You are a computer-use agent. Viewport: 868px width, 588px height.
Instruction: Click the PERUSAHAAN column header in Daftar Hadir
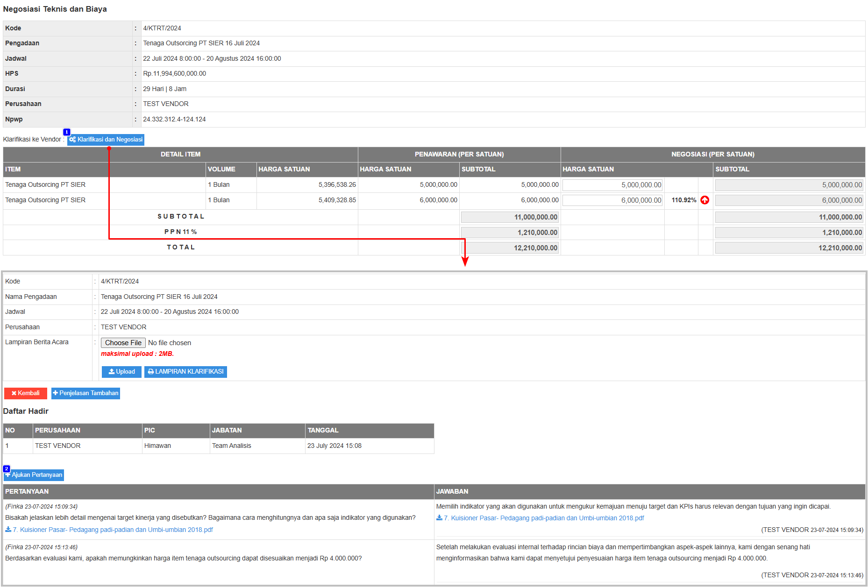pos(58,430)
